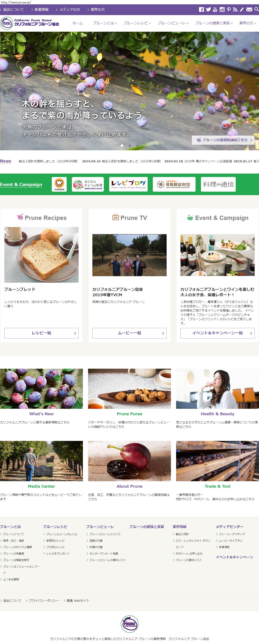
Task: Visit the YouTube channel icon
Action: pos(215,9)
